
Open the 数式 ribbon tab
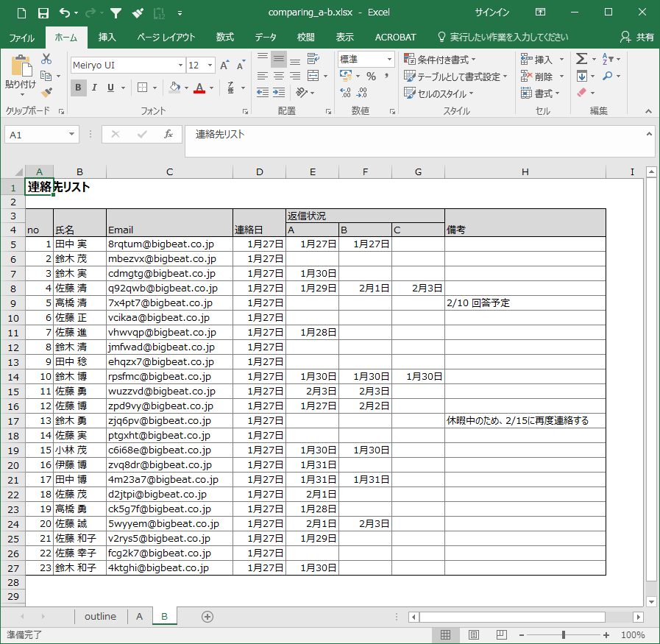(225, 38)
